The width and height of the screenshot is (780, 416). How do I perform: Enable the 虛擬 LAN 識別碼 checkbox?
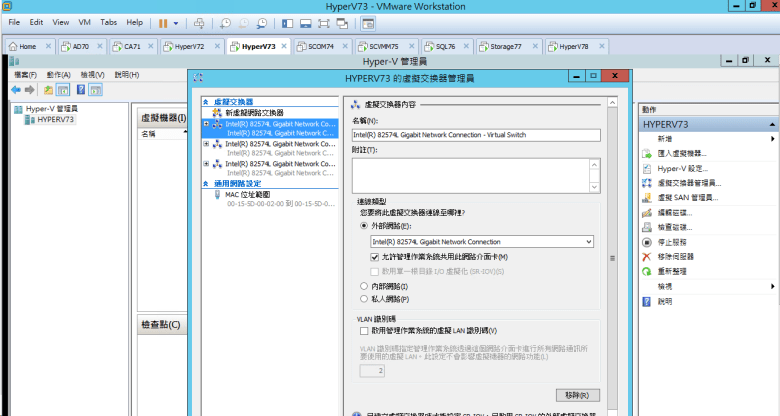pos(364,330)
